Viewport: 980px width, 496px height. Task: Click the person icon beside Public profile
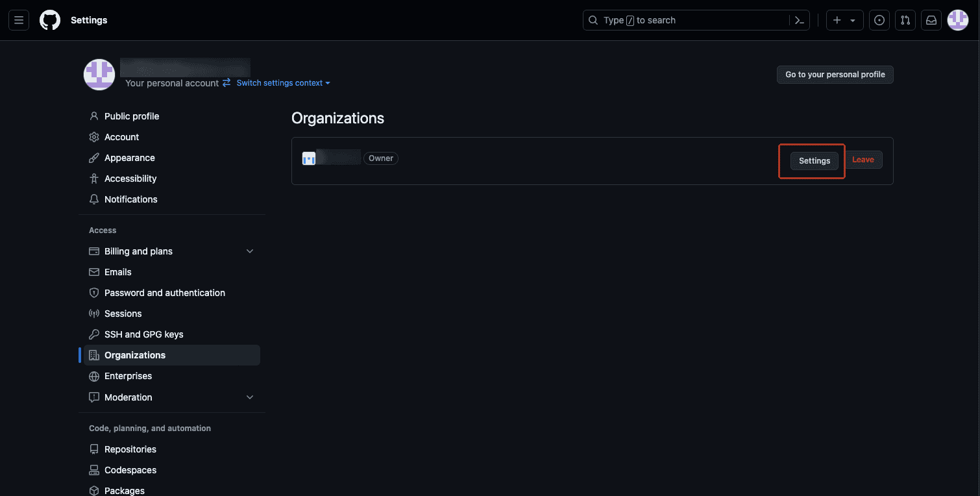pyautogui.click(x=94, y=116)
